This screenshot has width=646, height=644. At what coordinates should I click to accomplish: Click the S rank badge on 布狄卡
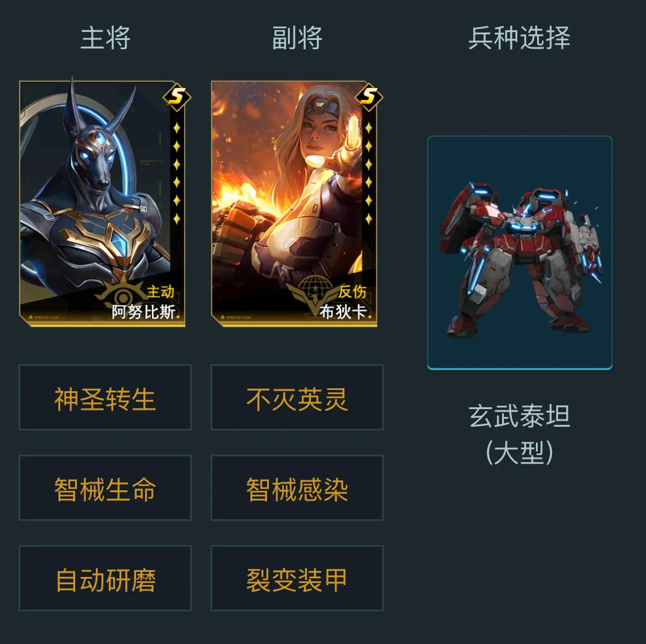coord(369,97)
